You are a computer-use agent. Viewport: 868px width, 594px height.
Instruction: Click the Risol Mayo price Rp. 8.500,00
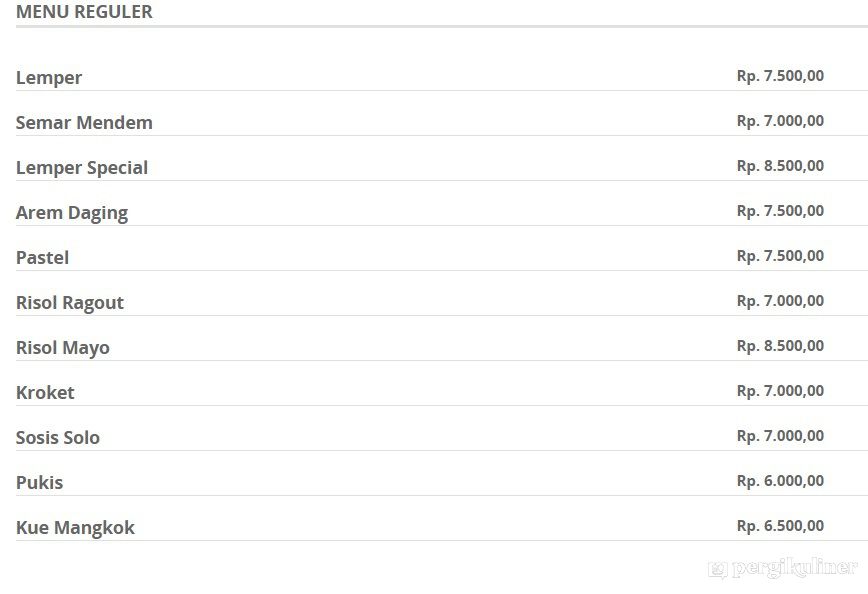780,346
